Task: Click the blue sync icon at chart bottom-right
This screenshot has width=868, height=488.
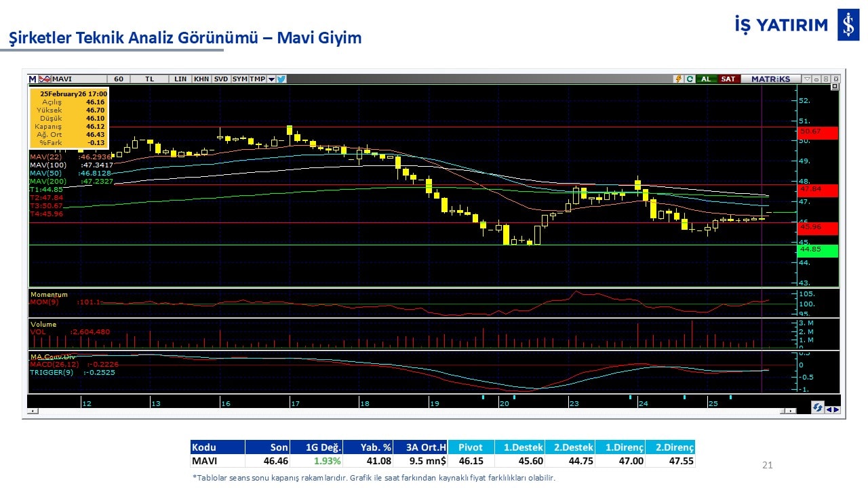Action: click(818, 408)
